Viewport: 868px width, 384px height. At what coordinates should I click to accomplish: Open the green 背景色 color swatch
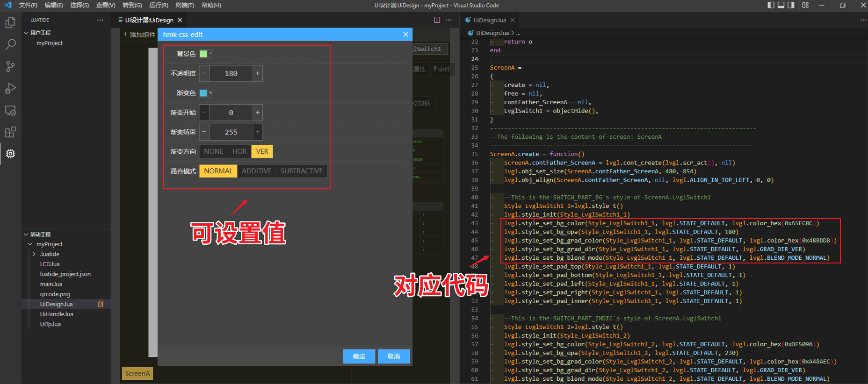tap(203, 54)
